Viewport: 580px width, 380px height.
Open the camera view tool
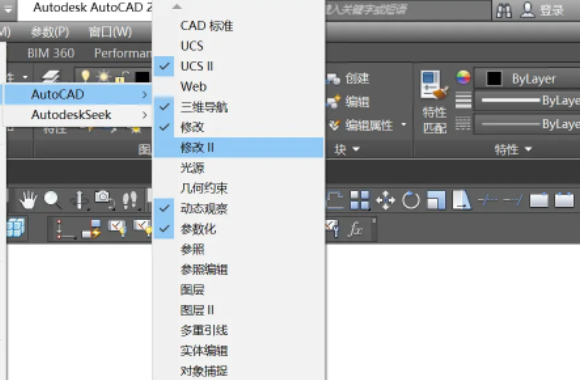click(x=104, y=200)
